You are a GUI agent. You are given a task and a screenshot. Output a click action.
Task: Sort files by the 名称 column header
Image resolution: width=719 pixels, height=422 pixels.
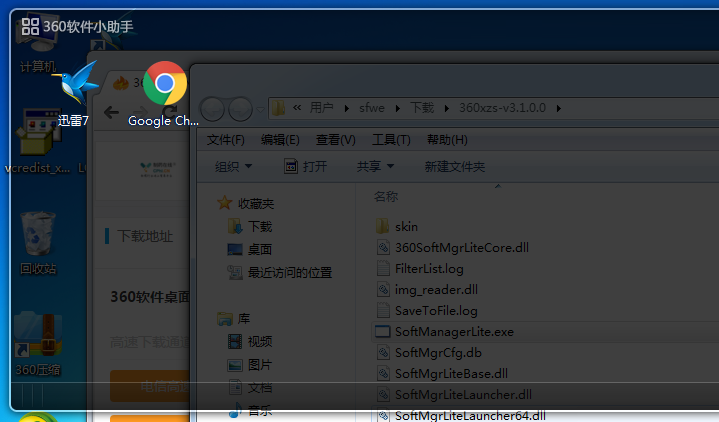coord(386,197)
